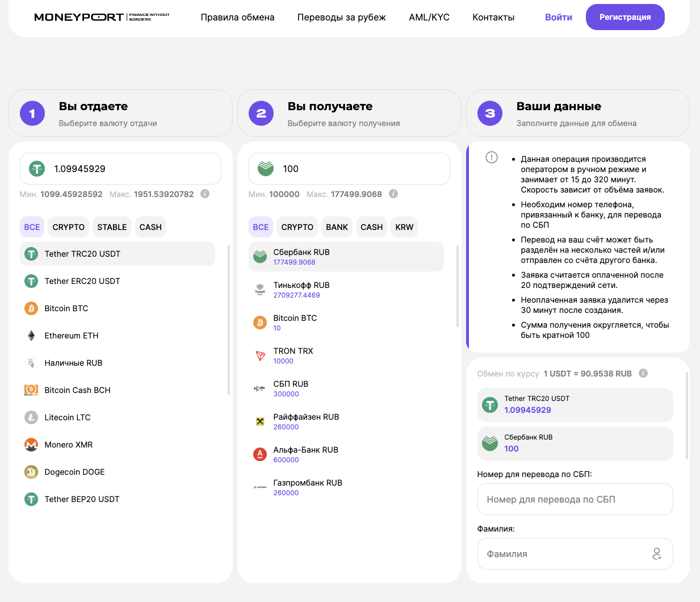
Task: Open the Переводы за рубеж page
Action: click(x=342, y=18)
